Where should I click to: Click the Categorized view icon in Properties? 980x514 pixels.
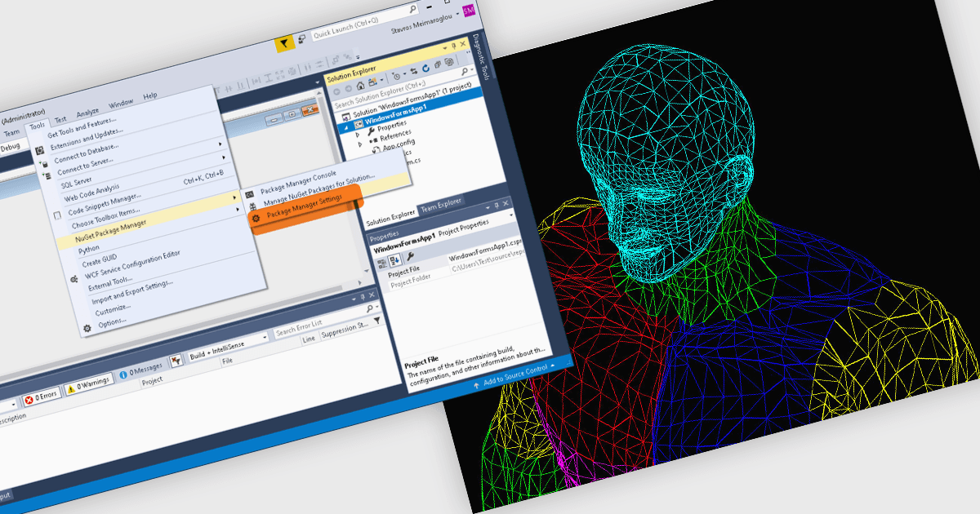381,263
